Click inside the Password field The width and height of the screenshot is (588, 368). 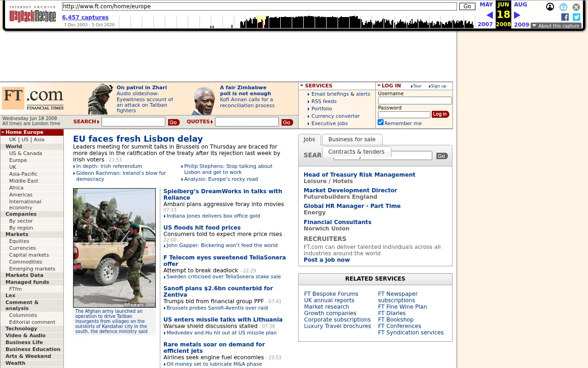(x=404, y=115)
